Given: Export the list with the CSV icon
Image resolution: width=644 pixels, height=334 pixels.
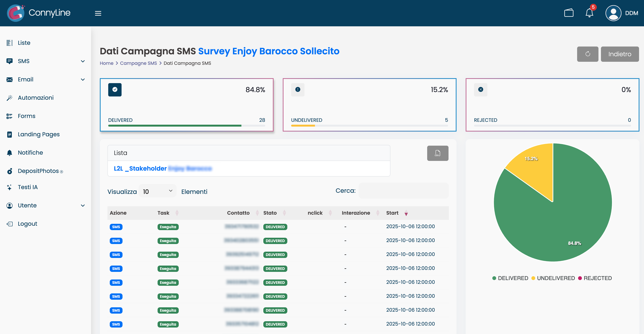Looking at the screenshot, I should click(437, 153).
